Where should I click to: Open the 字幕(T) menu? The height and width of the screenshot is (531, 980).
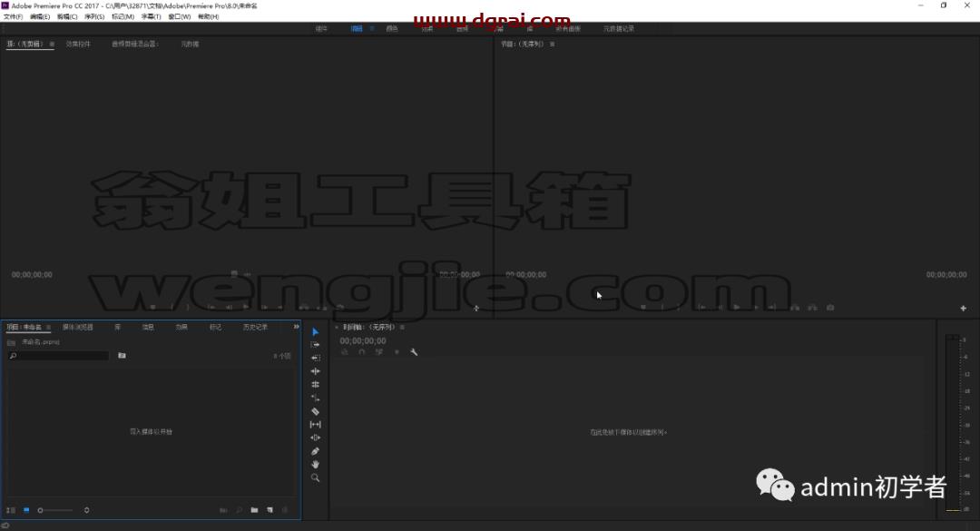coord(151,17)
